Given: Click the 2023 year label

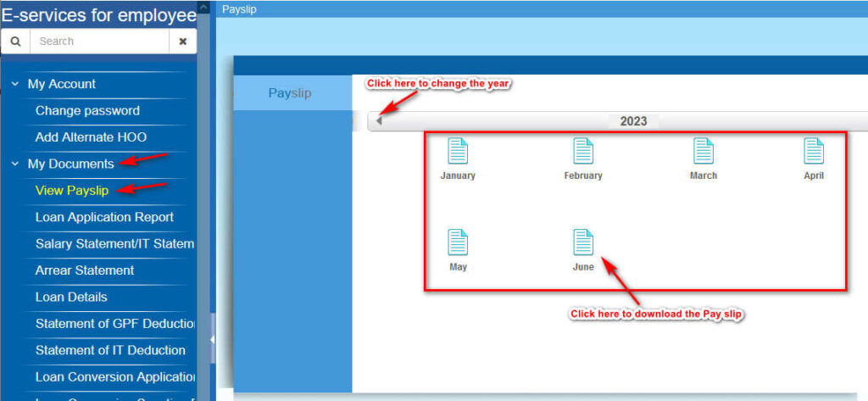Looking at the screenshot, I should [x=633, y=121].
